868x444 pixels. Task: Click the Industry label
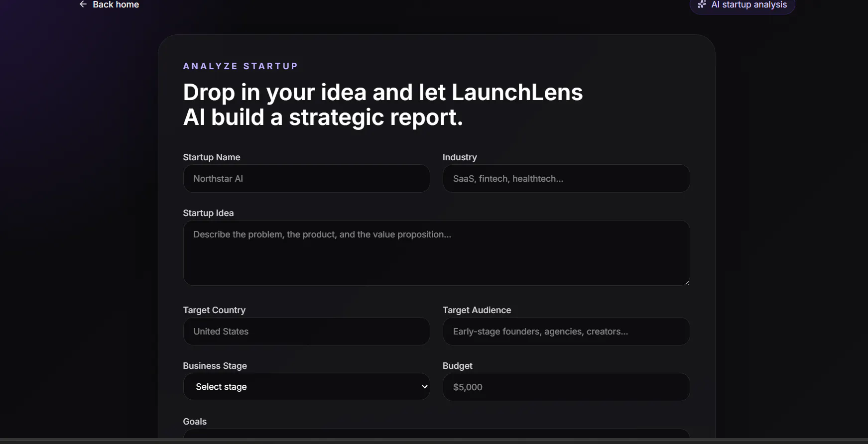point(460,157)
